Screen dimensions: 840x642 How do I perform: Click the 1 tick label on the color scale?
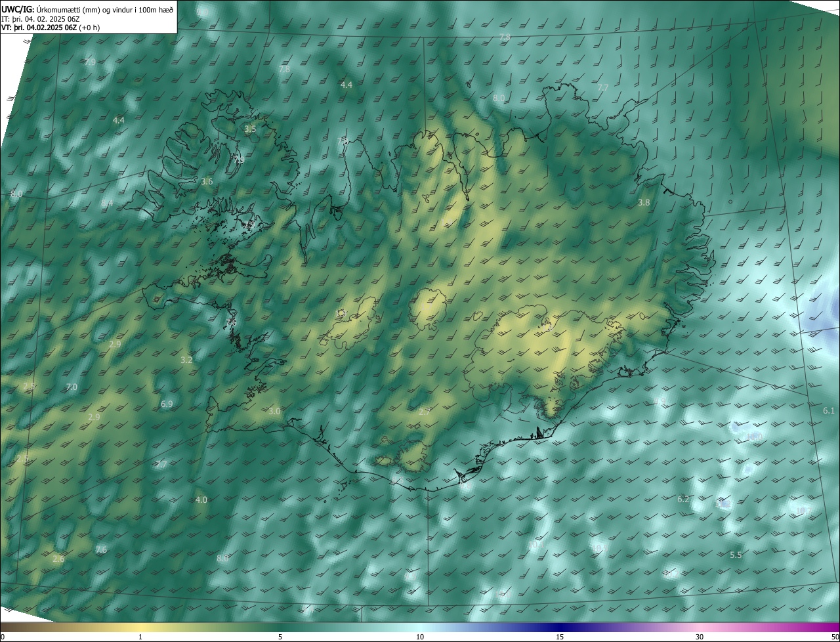tap(140, 637)
